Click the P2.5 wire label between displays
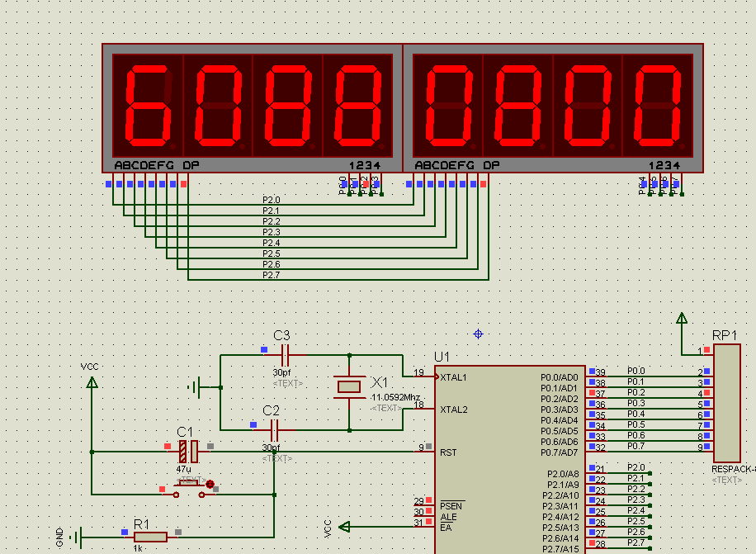This screenshot has width=756, height=554. coord(271,253)
